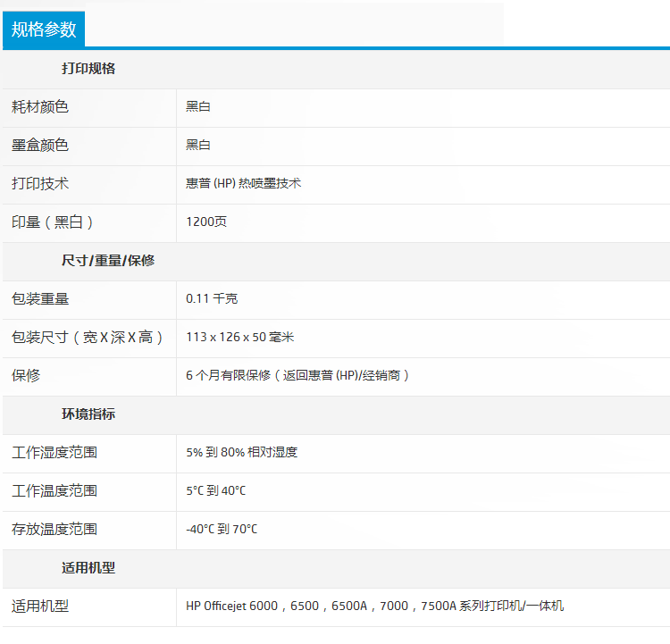The width and height of the screenshot is (670, 644).
Task: Click the bold 适用机型 section header
Action: click(88, 568)
